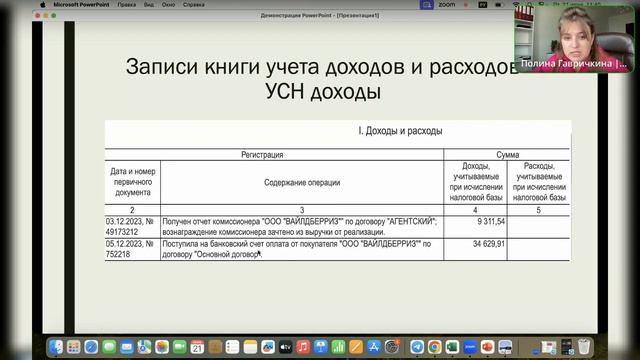Select speaker video thumbnail Полина Гавричкина

573,39
